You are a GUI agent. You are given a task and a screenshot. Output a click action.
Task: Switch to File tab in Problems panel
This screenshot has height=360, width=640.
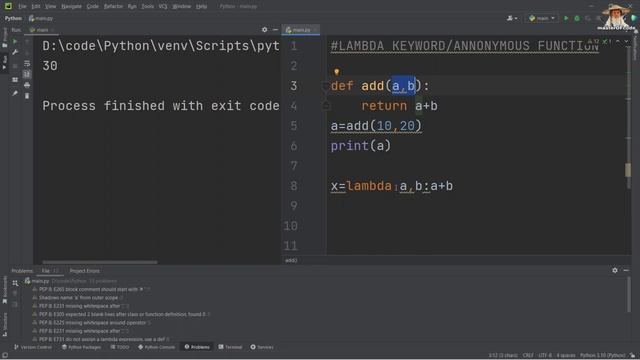[x=50, y=271]
